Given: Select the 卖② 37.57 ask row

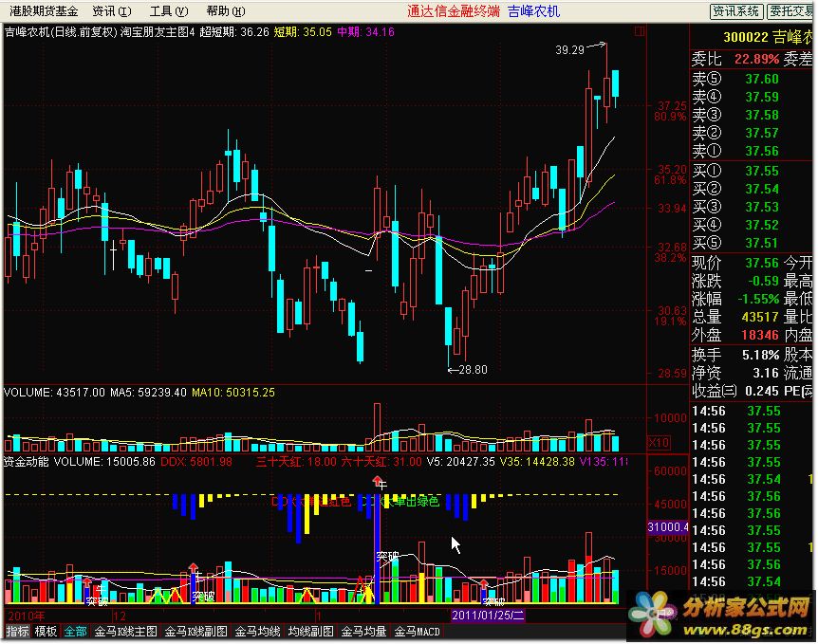Looking at the screenshot, I should click(x=752, y=133).
